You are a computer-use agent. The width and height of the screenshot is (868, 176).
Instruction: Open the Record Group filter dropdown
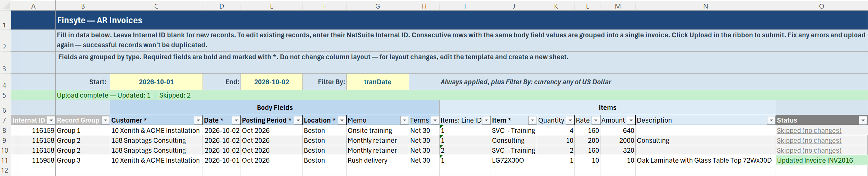click(x=105, y=120)
